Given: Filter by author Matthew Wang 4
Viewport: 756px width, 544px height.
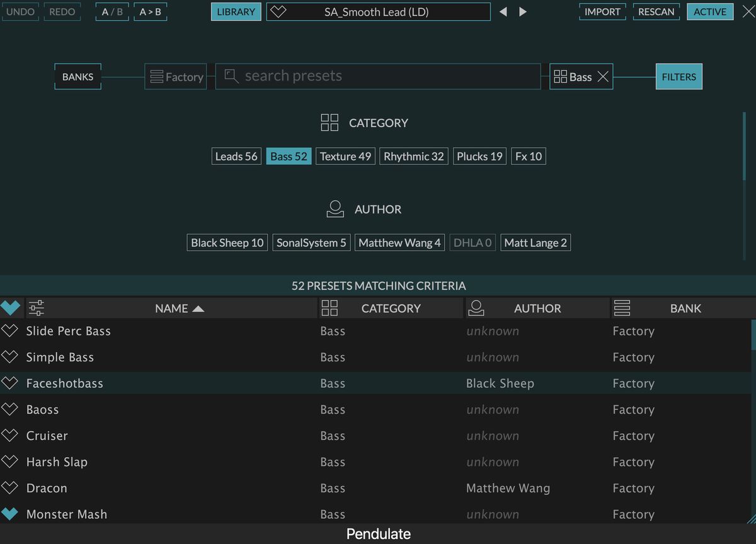Looking at the screenshot, I should click(x=399, y=242).
